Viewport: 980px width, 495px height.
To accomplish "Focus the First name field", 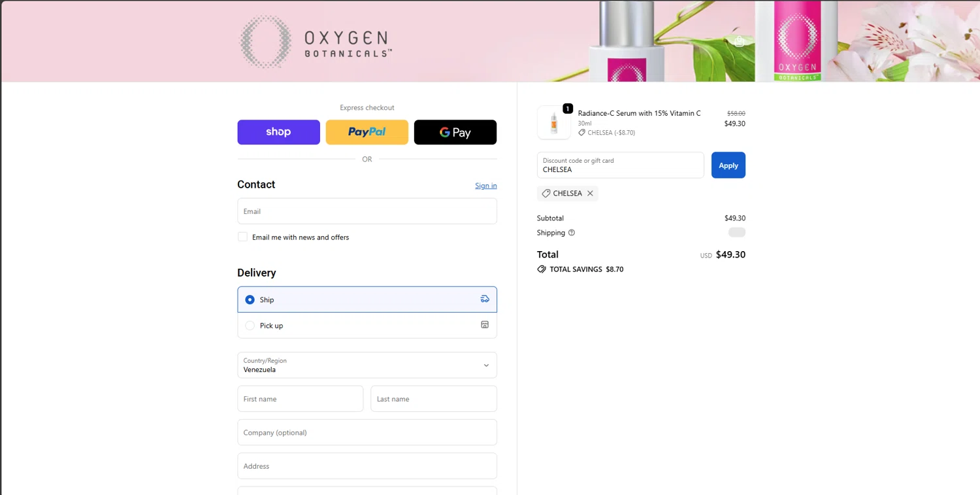I will coord(301,399).
